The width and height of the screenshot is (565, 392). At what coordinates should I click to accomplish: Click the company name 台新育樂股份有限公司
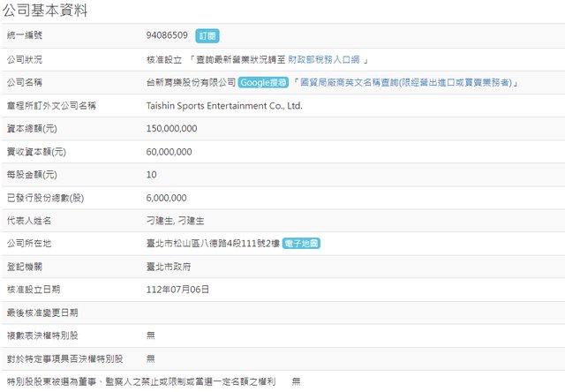[x=191, y=82]
